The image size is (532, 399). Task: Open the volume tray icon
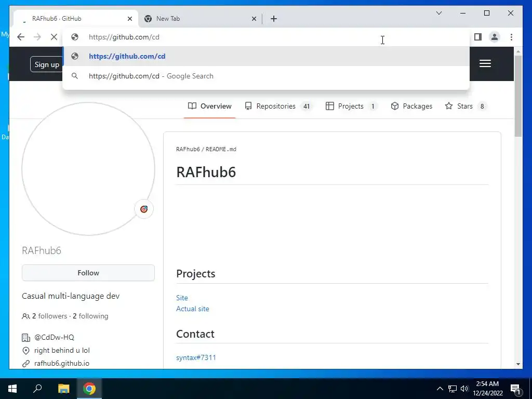464,389
